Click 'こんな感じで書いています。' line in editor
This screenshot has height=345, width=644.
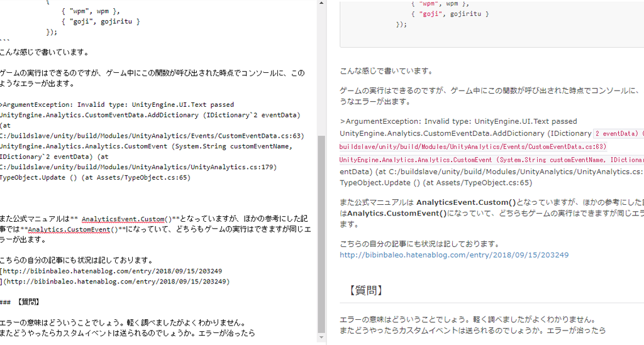pyautogui.click(x=45, y=52)
